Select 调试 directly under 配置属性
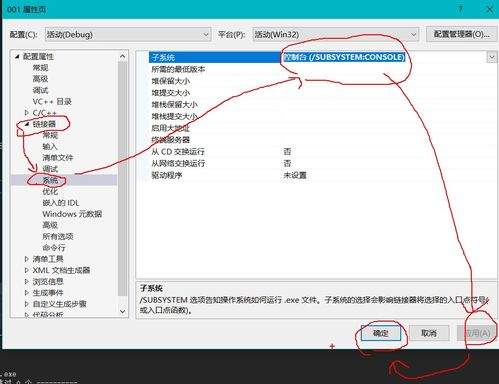The height and width of the screenshot is (384, 499). click(40, 90)
